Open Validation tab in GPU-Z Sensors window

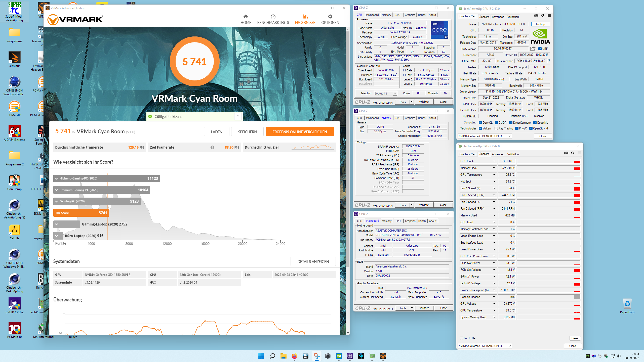(x=513, y=154)
